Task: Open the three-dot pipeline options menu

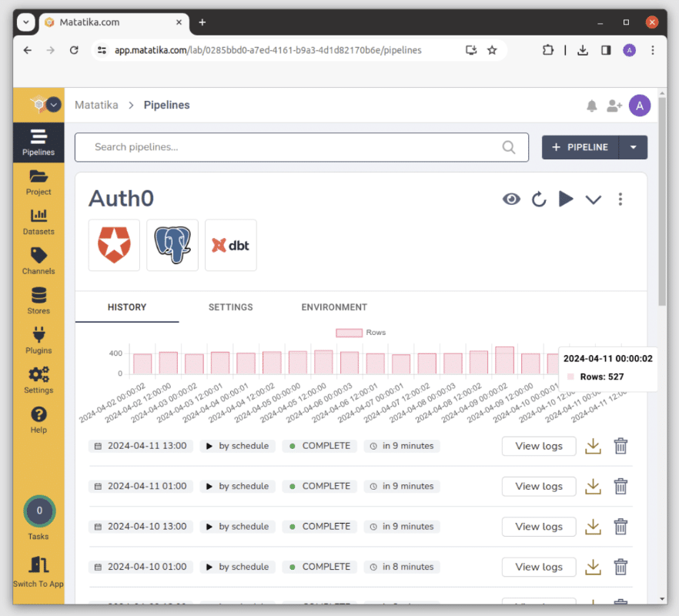Action: 620,199
